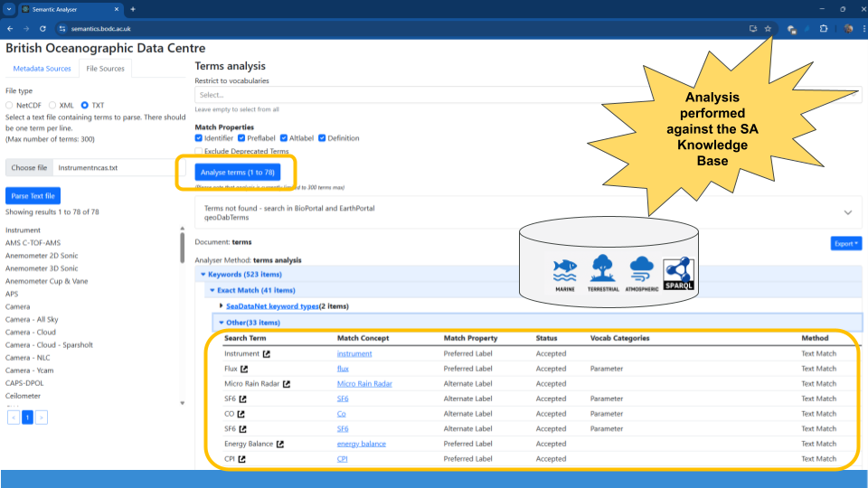
Task: Open the browser extensions puzzle icon
Action: pos(824,29)
